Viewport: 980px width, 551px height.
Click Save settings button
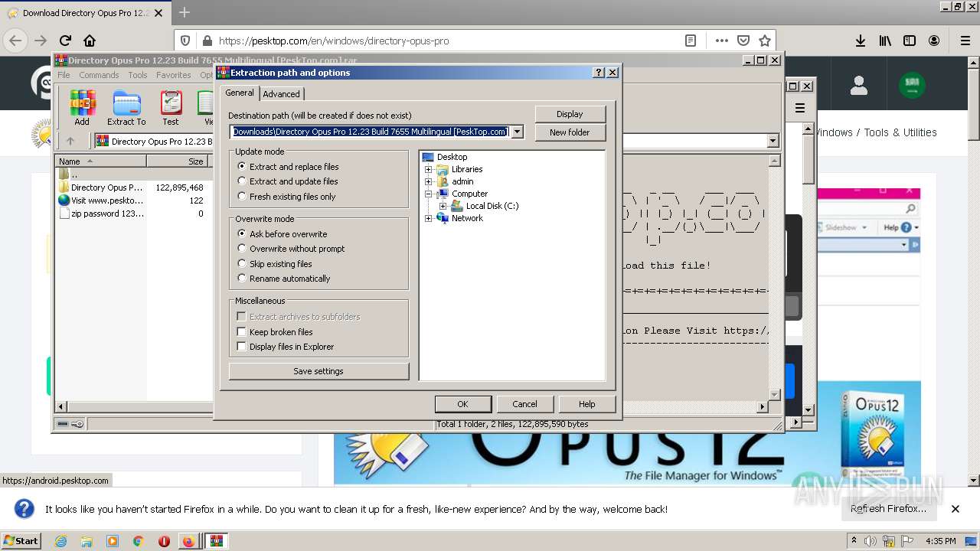click(318, 371)
